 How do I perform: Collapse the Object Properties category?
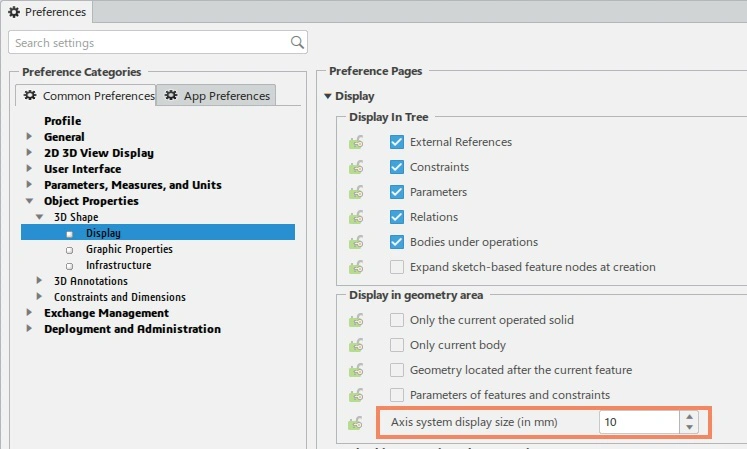pos(30,201)
